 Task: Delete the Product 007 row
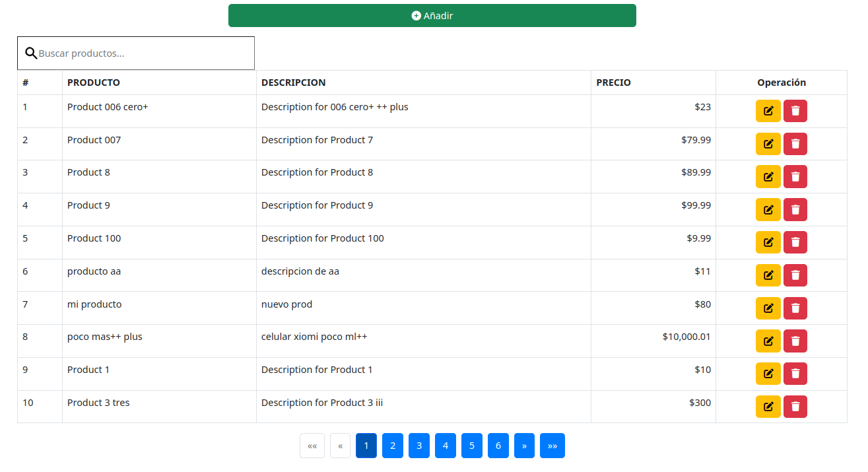tap(795, 144)
